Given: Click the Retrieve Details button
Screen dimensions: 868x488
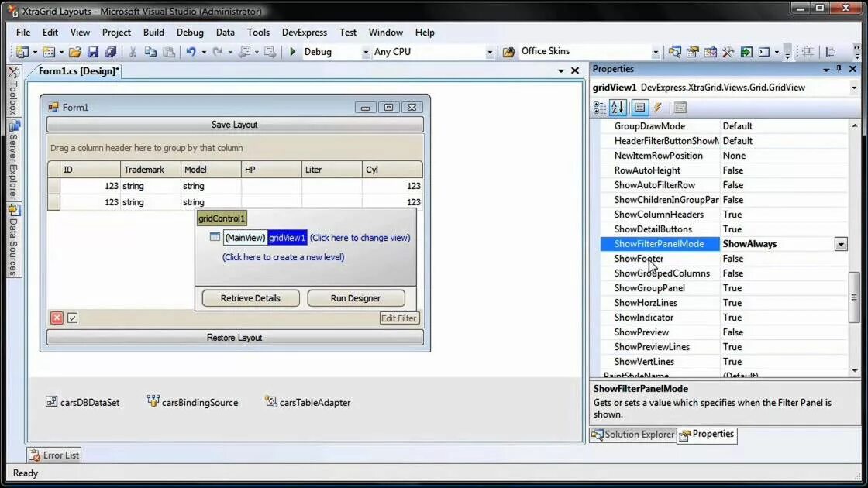Looking at the screenshot, I should [251, 298].
